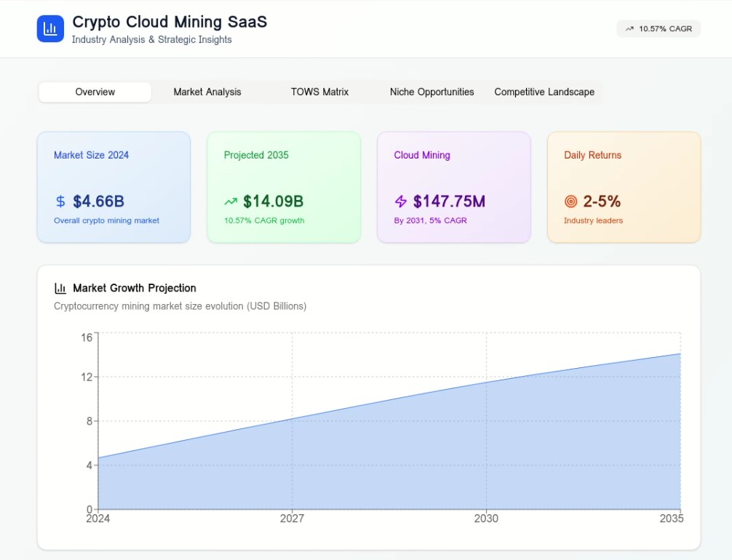
Task: Click the chart icon beside Market Growth Projection
Action: [60, 288]
